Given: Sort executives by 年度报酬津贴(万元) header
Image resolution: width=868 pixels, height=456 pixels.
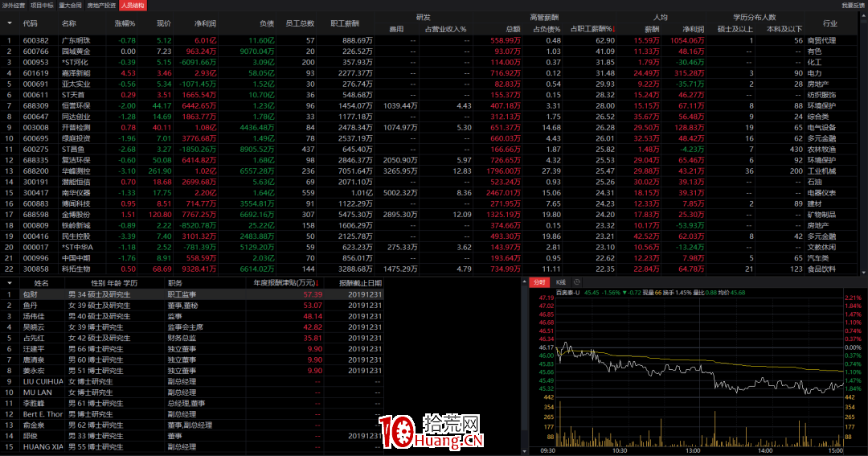Looking at the screenshot, I should click(286, 282).
